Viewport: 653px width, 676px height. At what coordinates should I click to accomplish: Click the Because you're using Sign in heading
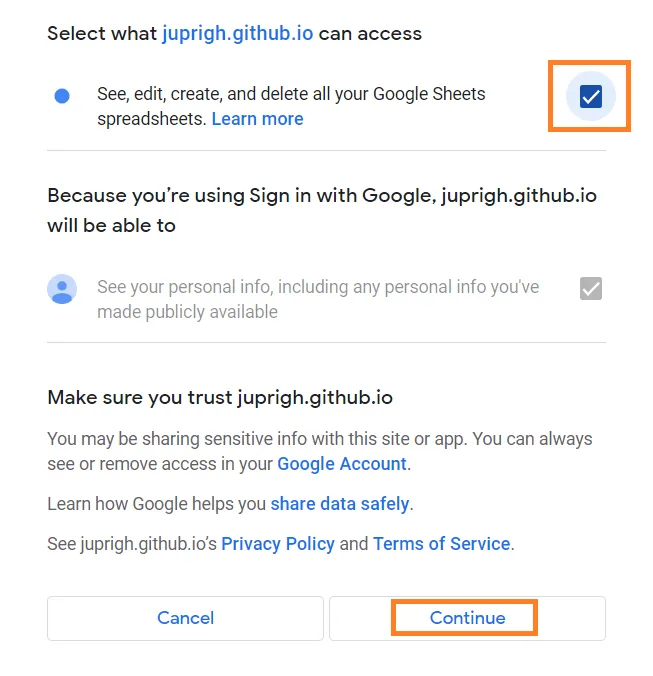click(322, 210)
